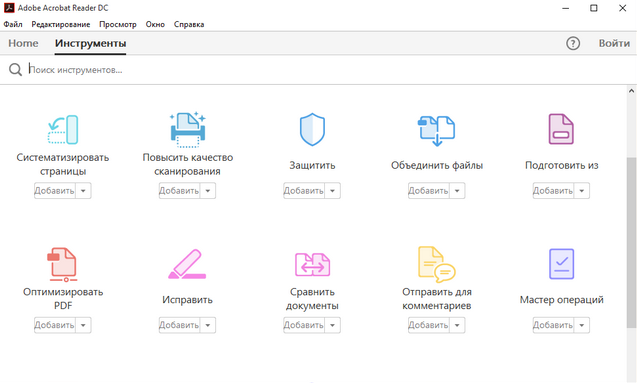Image resolution: width=637 pixels, height=383 pixels.
Task: Click Добавить under Исправить
Action: (x=179, y=325)
